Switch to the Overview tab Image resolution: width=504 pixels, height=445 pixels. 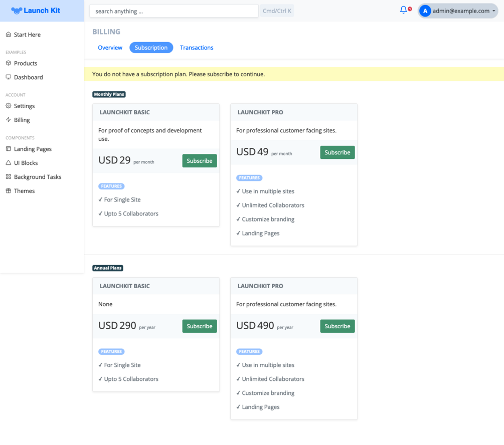point(110,48)
